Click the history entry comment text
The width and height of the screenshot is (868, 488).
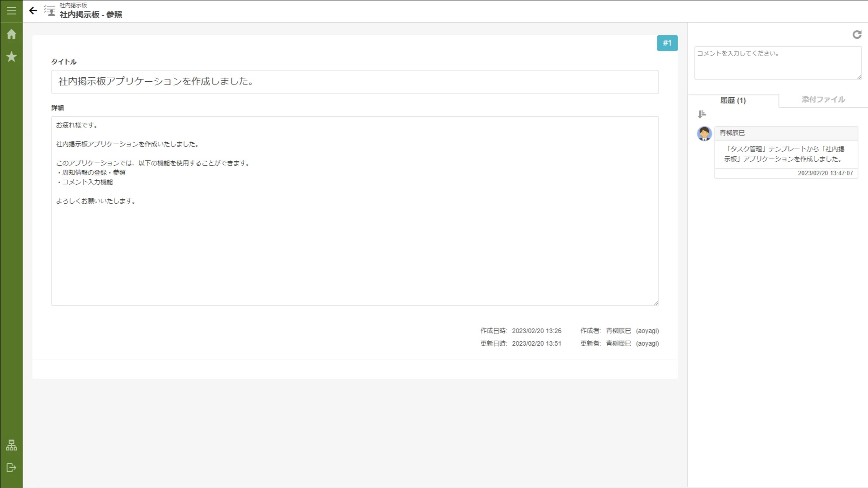785,154
